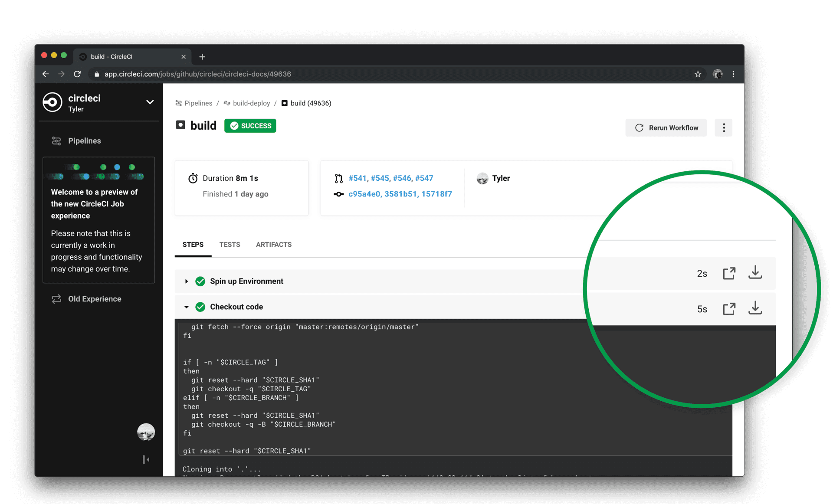Collapse the Checkout code step
Viewport: 833px width, 504px height.
pyautogui.click(x=187, y=307)
